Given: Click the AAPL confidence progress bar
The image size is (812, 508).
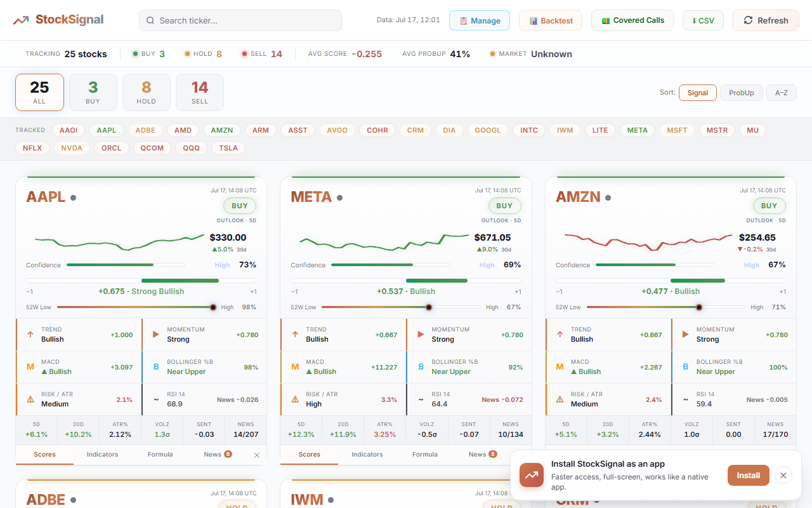Looking at the screenshot, I should [126, 265].
